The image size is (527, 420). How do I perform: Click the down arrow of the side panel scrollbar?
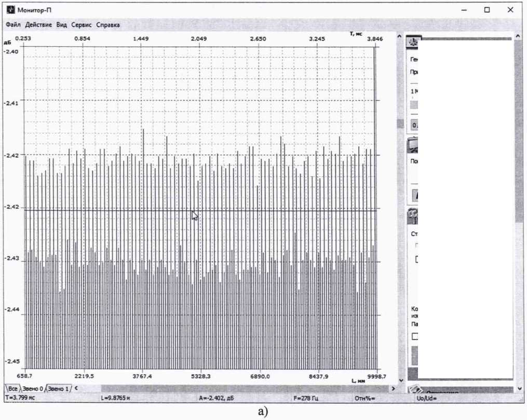tap(519, 388)
